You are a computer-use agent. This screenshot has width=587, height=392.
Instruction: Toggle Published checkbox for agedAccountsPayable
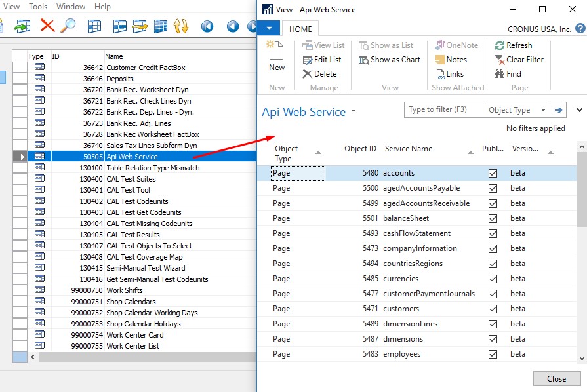click(493, 188)
